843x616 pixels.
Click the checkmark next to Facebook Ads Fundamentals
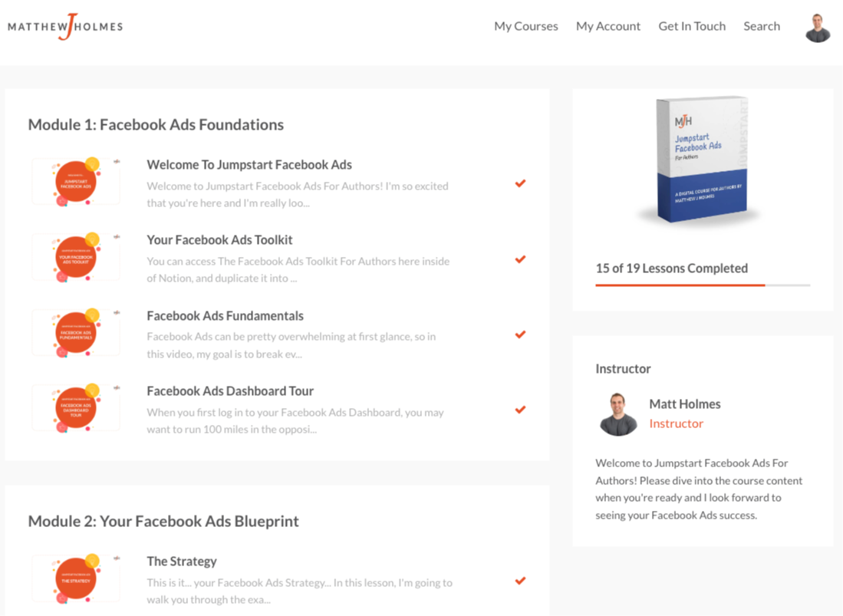[520, 334]
